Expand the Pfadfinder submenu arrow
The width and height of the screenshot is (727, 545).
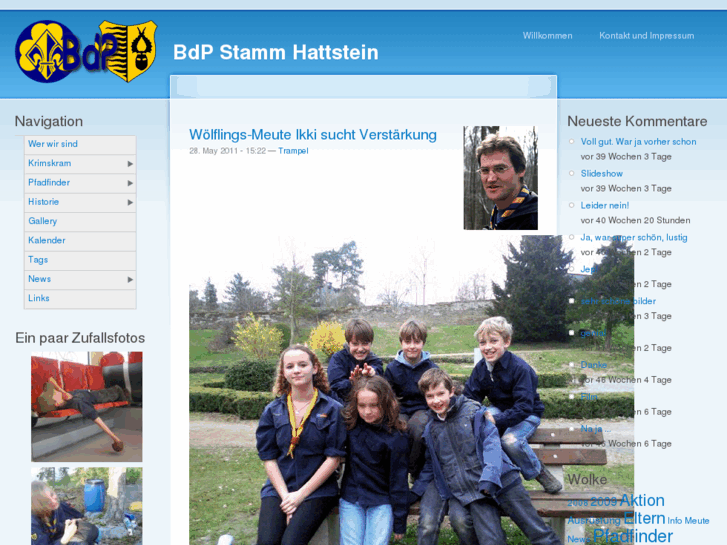click(130, 183)
